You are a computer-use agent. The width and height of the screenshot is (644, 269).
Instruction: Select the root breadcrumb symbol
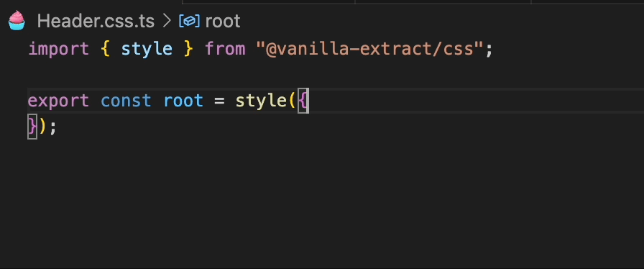coord(223,22)
